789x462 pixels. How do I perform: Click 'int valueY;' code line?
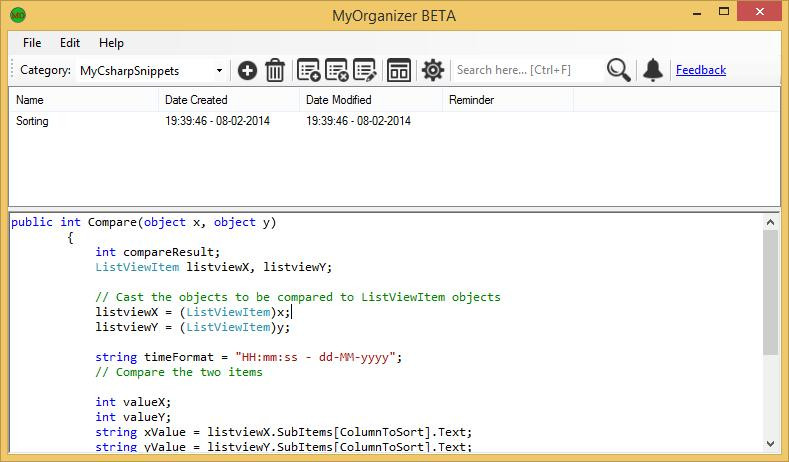(133, 417)
